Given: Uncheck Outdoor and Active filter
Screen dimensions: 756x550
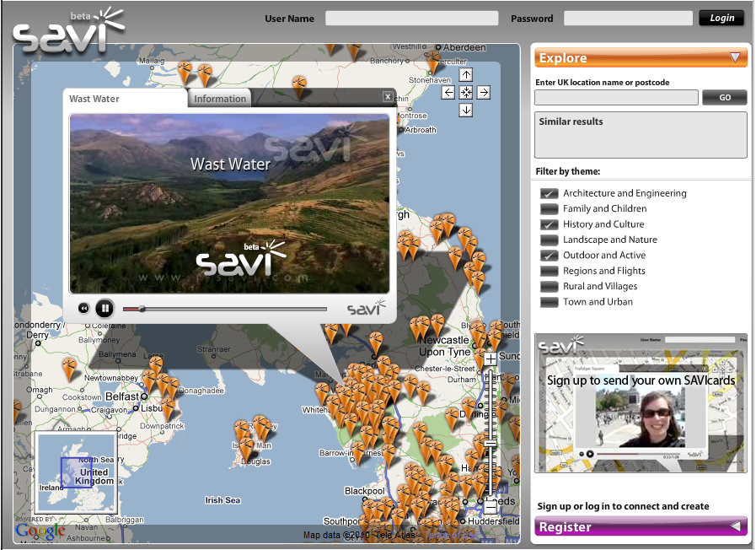Looking at the screenshot, I should coord(550,256).
